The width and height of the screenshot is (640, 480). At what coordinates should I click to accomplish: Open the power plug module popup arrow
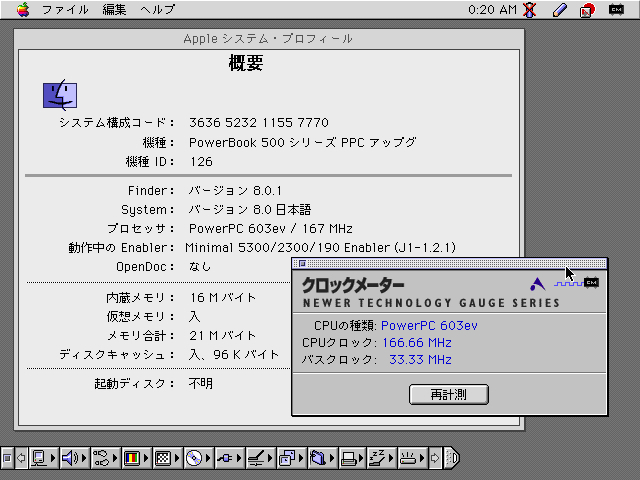pos(239,458)
